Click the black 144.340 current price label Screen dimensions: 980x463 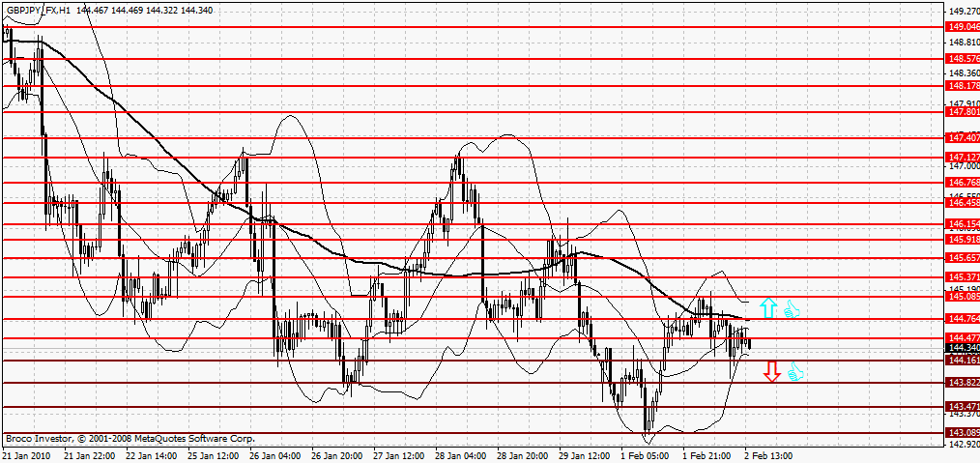(x=964, y=347)
